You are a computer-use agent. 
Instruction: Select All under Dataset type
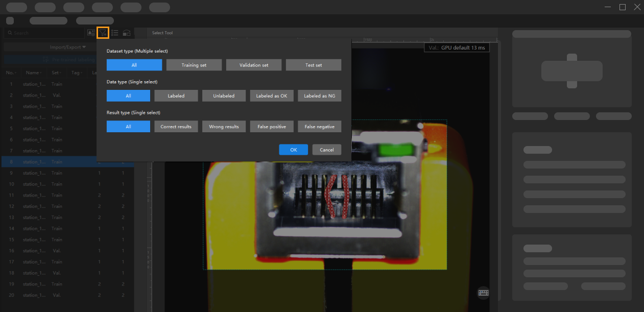point(134,65)
